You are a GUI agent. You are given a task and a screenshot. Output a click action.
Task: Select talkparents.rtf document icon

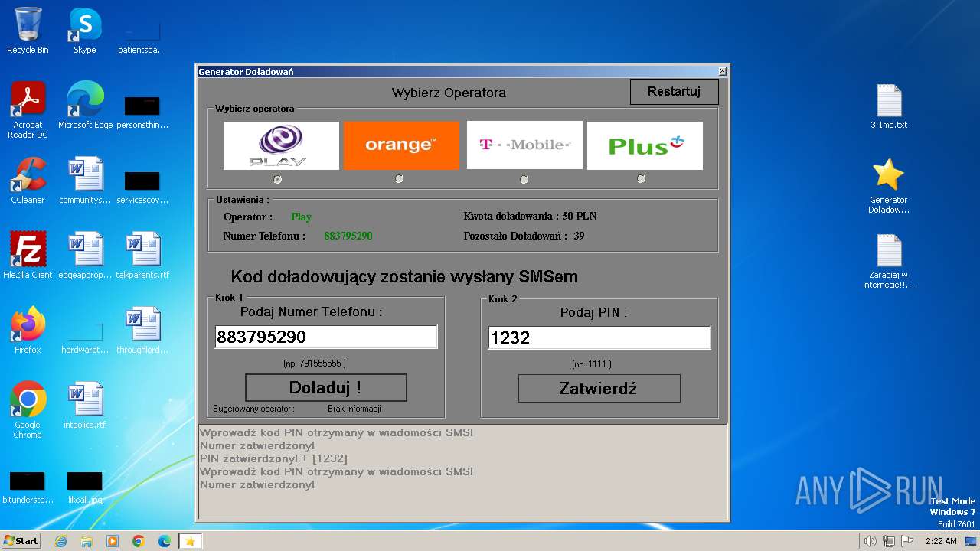(x=142, y=256)
